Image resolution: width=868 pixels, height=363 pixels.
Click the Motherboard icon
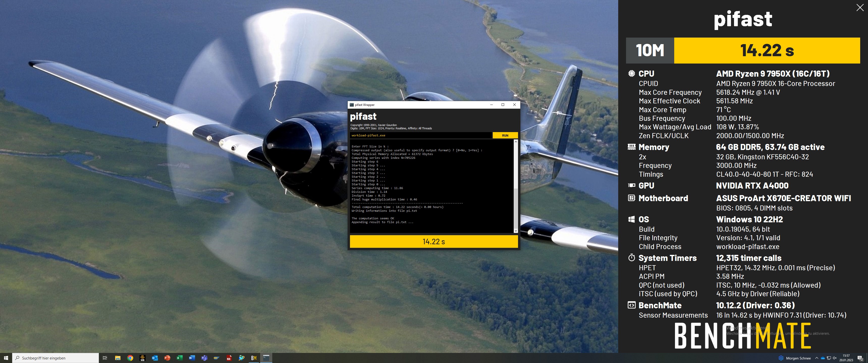pyautogui.click(x=632, y=198)
